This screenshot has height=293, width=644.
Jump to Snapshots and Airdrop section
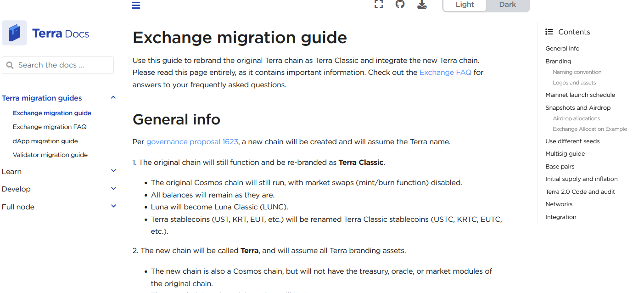coord(578,108)
